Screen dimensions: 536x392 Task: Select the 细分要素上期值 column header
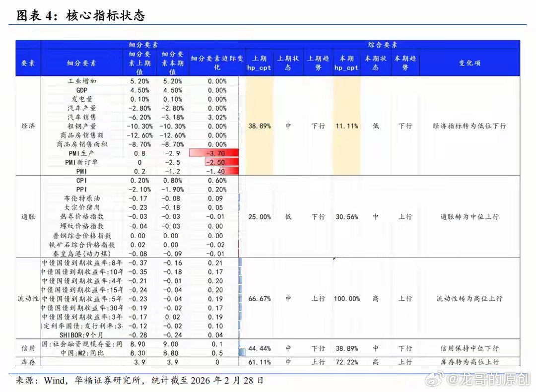click(139, 63)
